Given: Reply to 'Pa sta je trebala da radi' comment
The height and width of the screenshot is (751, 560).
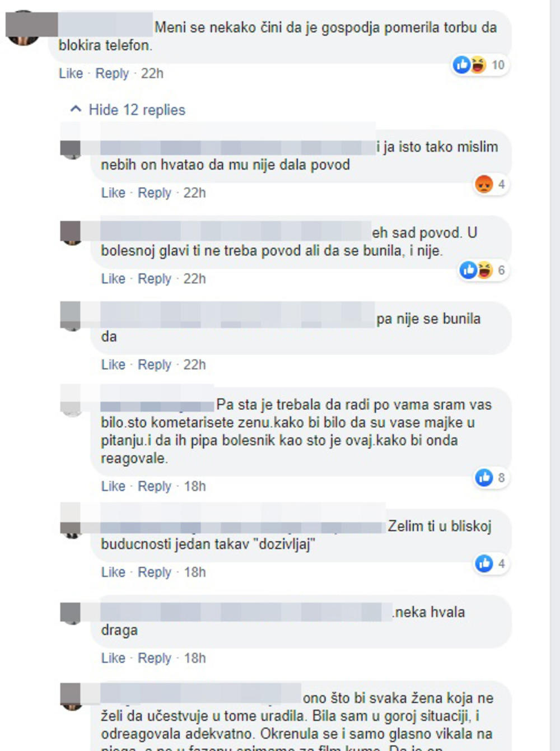Looking at the screenshot, I should tap(155, 486).
